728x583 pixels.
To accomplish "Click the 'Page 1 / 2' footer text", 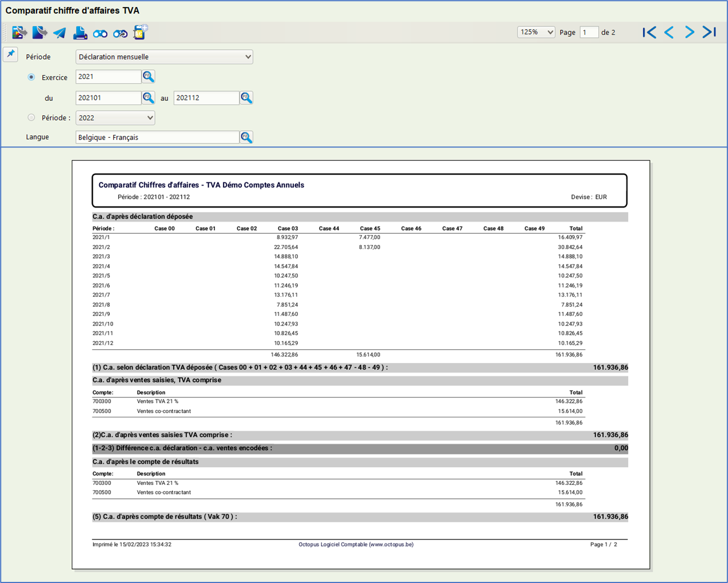I will [x=604, y=544].
